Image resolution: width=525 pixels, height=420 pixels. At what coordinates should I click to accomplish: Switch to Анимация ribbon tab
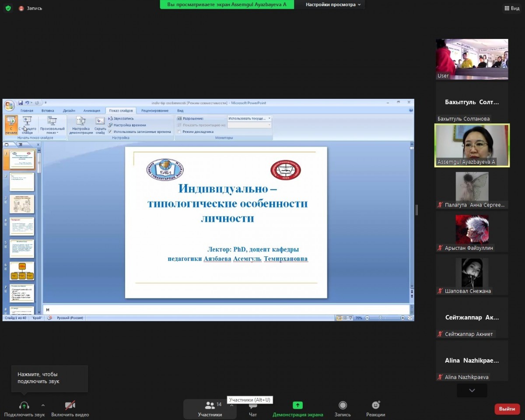92,111
